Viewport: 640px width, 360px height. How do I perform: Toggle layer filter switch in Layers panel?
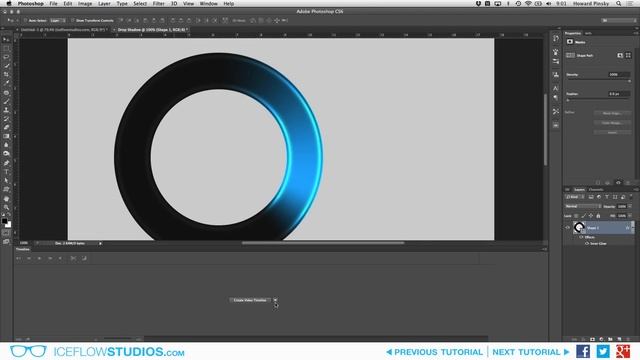click(x=631, y=197)
